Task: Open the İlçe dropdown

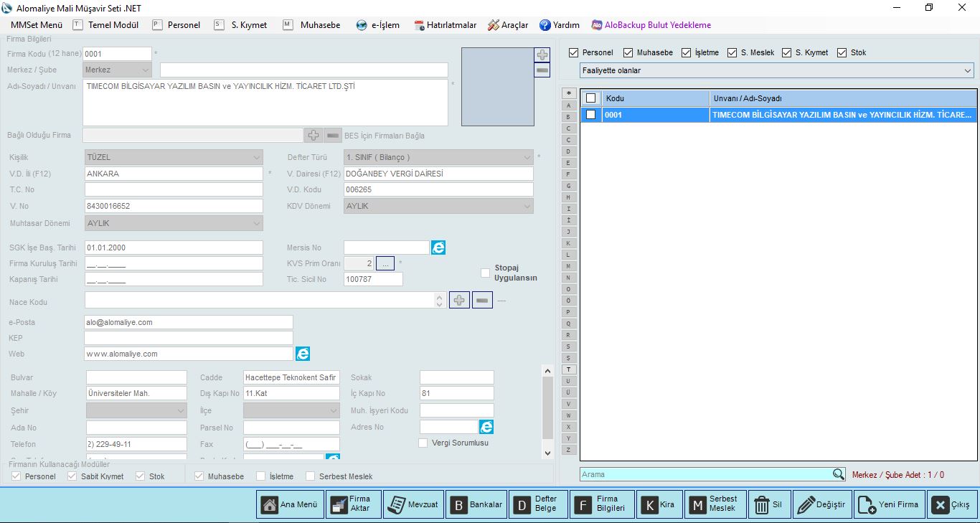Action: pyautogui.click(x=291, y=410)
